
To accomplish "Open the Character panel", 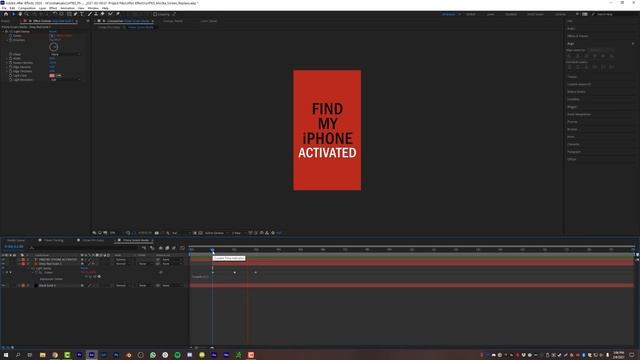I will point(573,144).
